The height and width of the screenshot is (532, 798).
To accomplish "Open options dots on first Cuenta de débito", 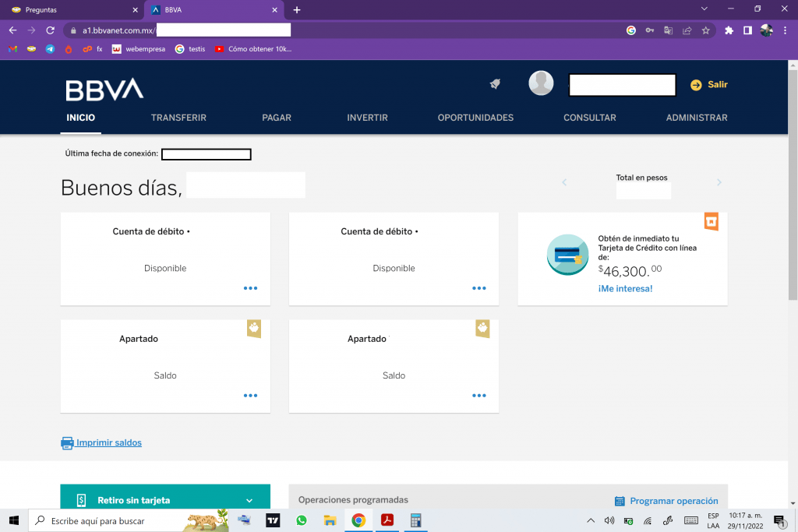I will pos(250,288).
